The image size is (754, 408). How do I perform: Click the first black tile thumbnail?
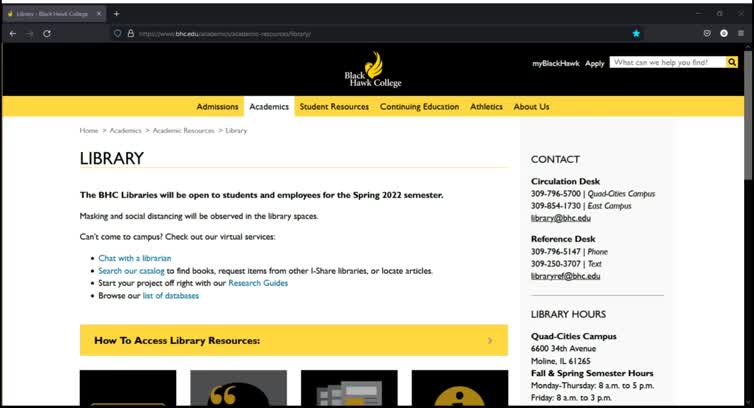pos(128,388)
